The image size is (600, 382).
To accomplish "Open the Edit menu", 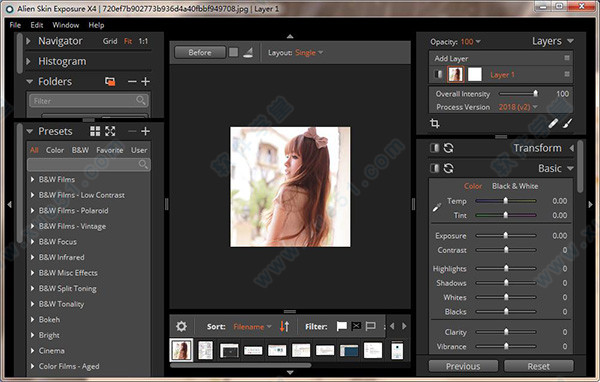I will point(37,25).
